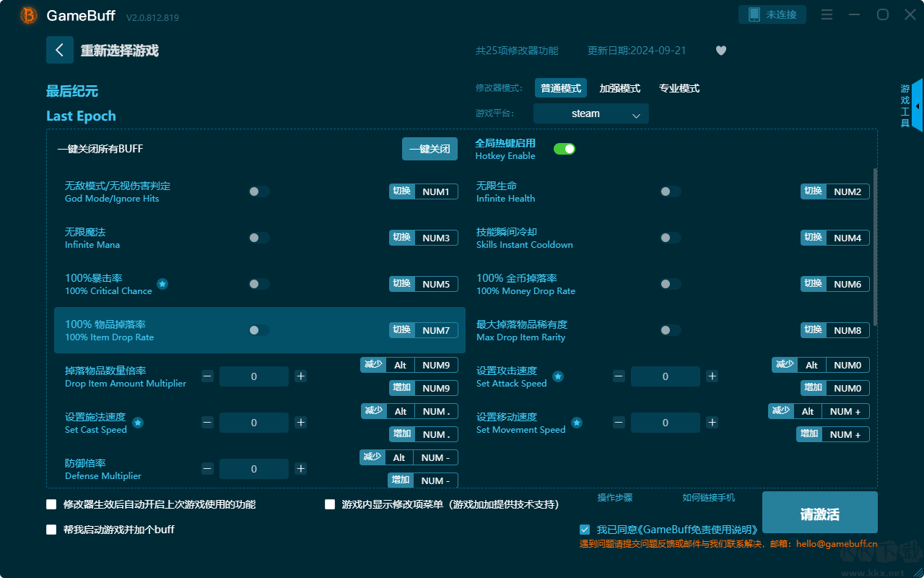Click the Set Movement Speed value field

tap(666, 423)
